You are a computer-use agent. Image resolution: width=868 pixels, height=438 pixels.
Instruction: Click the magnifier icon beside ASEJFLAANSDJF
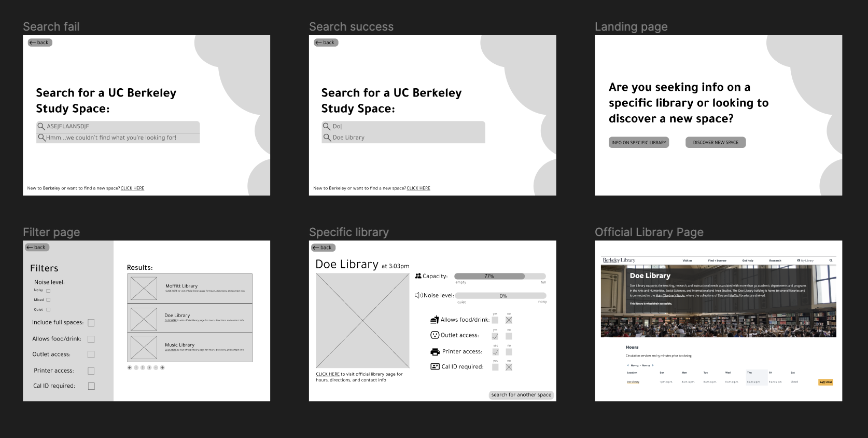click(41, 126)
